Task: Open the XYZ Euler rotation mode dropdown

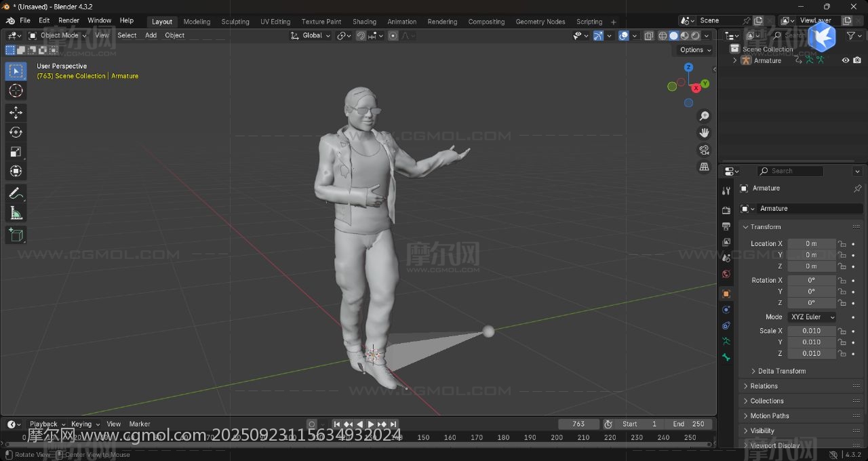Action: point(811,317)
